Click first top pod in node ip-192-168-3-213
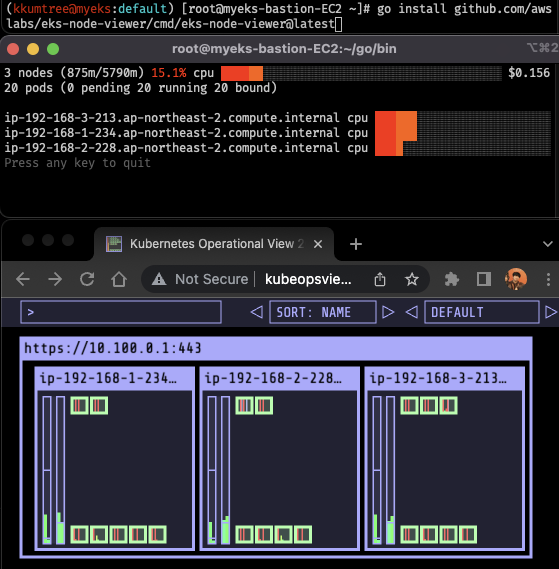The width and height of the screenshot is (559, 569). tap(409, 405)
